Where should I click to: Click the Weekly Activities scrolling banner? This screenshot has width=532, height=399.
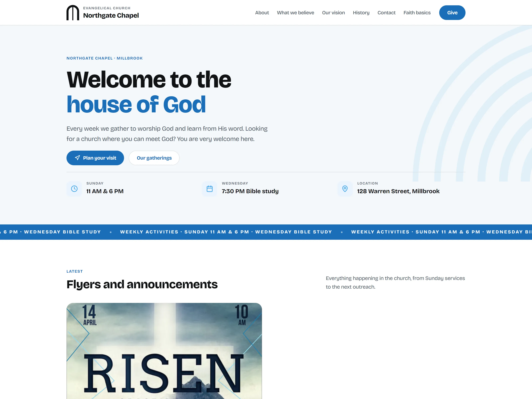click(x=266, y=232)
